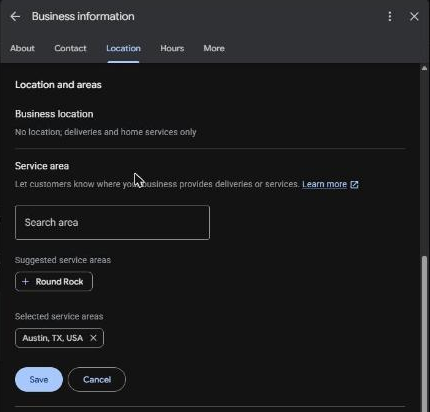Click the Suggested service areas label

point(63,260)
